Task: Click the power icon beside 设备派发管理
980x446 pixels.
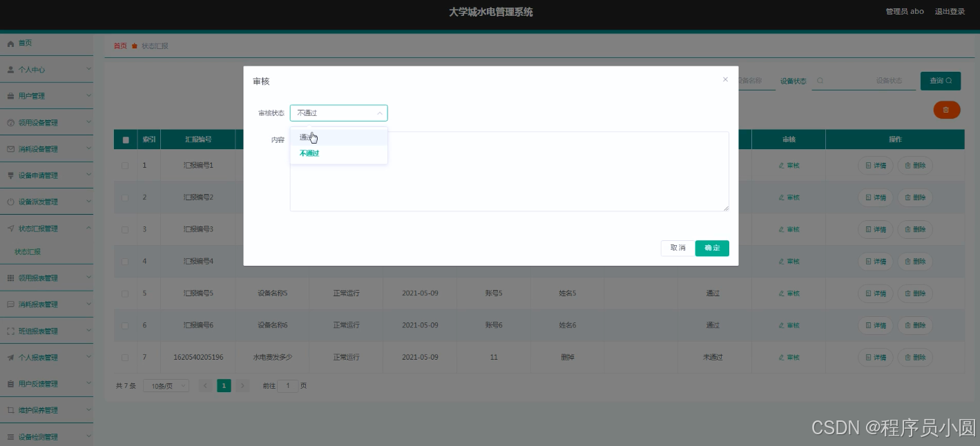Action: point(10,202)
